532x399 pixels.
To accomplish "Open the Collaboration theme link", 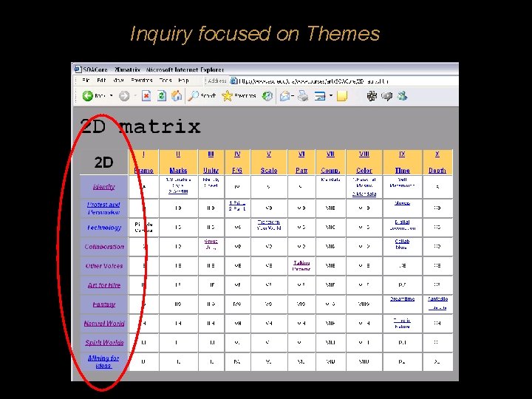I will [x=104, y=247].
